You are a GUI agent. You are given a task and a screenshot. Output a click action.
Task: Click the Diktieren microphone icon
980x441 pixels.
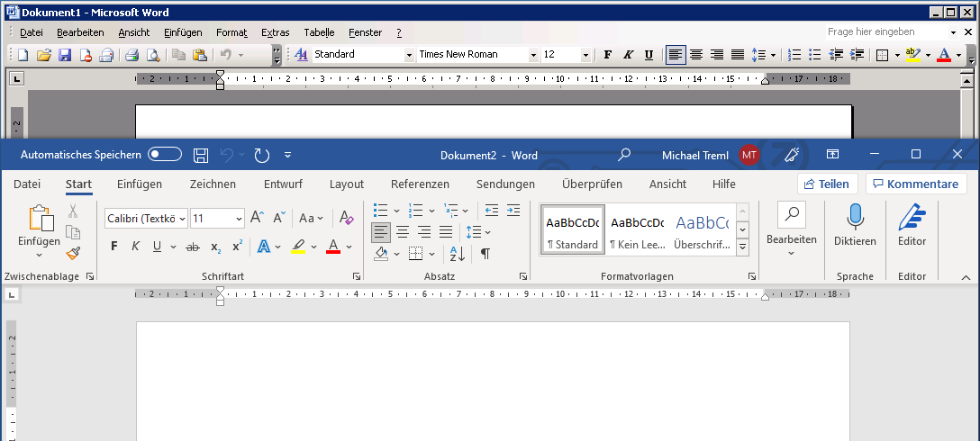point(855,218)
